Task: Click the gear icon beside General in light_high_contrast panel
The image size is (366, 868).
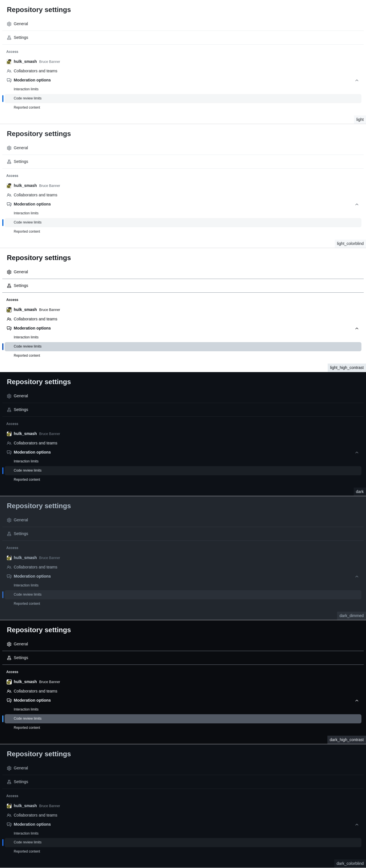Action: click(x=9, y=272)
